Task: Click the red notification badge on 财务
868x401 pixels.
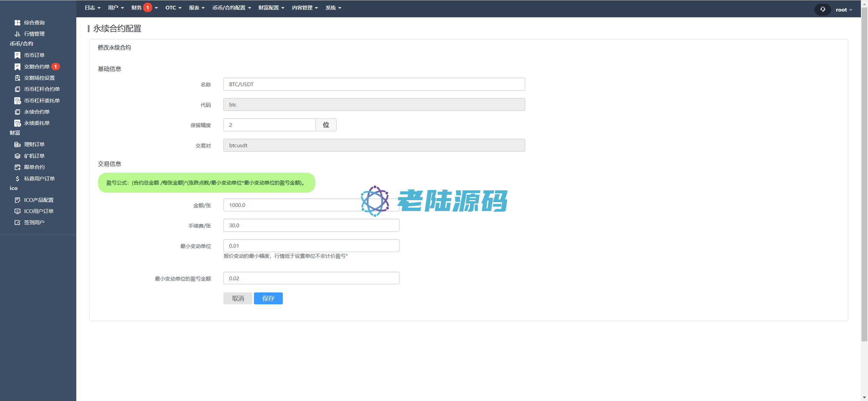Action: [147, 7]
